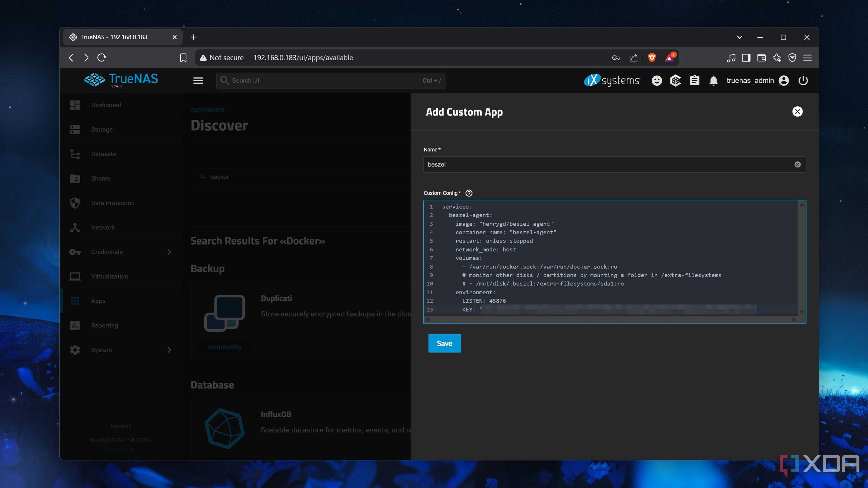This screenshot has height=488, width=868.
Task: Click the Brave Shields lion icon
Action: pos(652,58)
